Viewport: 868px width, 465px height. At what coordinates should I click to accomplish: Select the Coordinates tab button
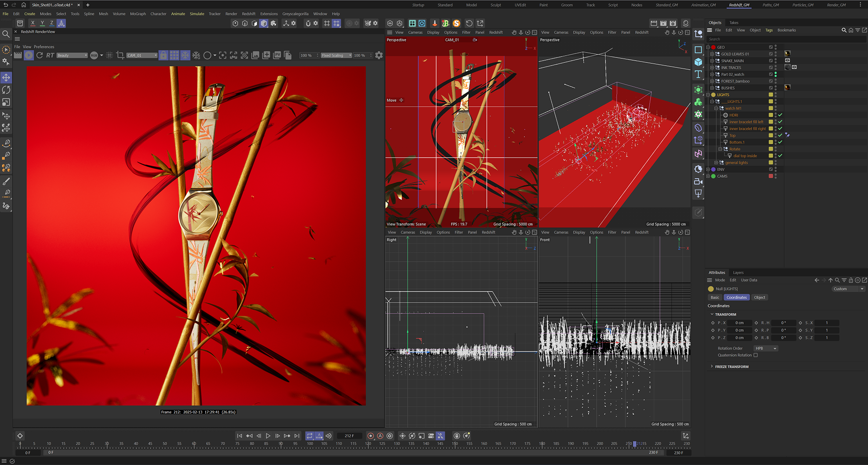click(x=736, y=297)
